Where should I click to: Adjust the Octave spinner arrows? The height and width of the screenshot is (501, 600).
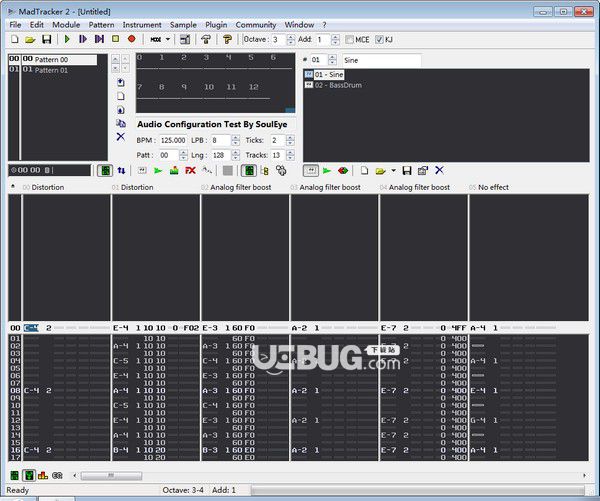point(291,39)
